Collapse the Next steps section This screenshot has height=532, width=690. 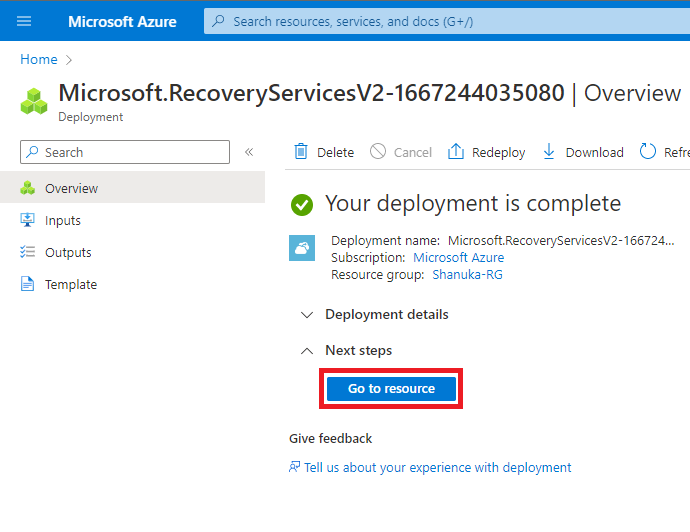[x=307, y=350]
